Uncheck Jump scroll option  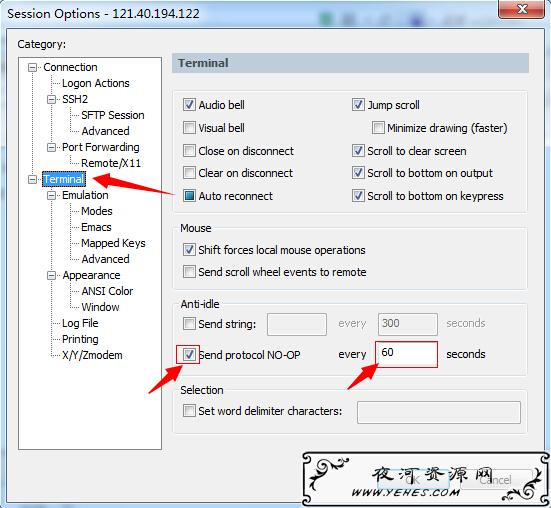click(x=358, y=105)
